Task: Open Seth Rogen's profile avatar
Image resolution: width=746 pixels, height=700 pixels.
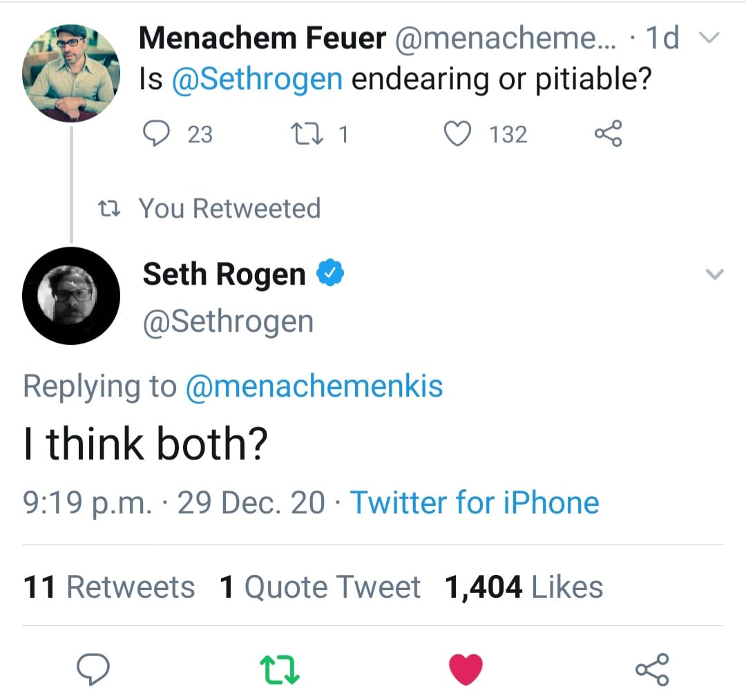Action: tap(71, 295)
